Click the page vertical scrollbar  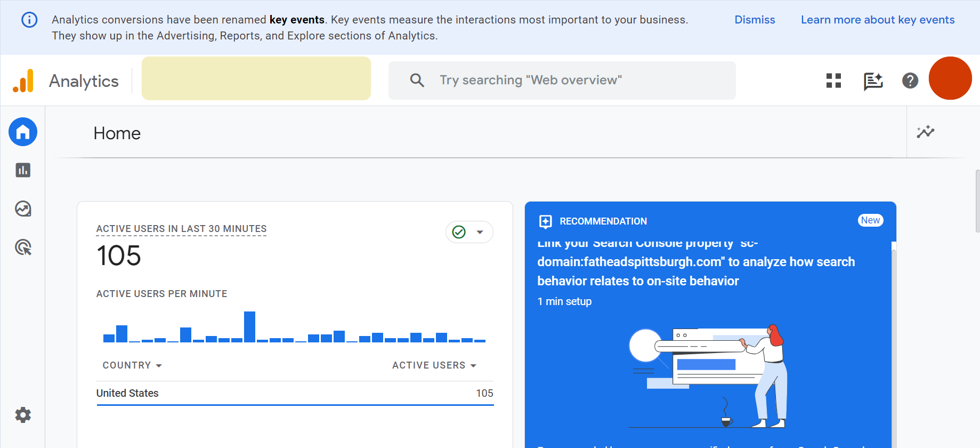coord(977,201)
